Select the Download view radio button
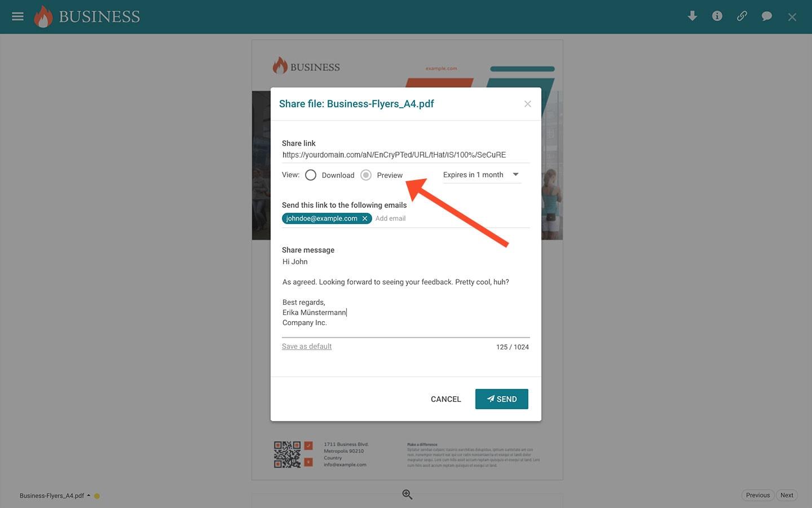The width and height of the screenshot is (812, 508). tap(311, 175)
